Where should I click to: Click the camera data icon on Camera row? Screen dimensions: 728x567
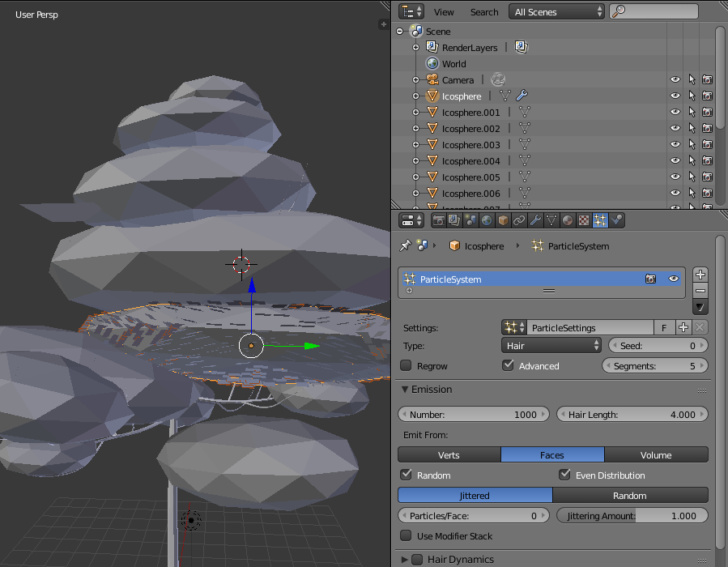[498, 79]
